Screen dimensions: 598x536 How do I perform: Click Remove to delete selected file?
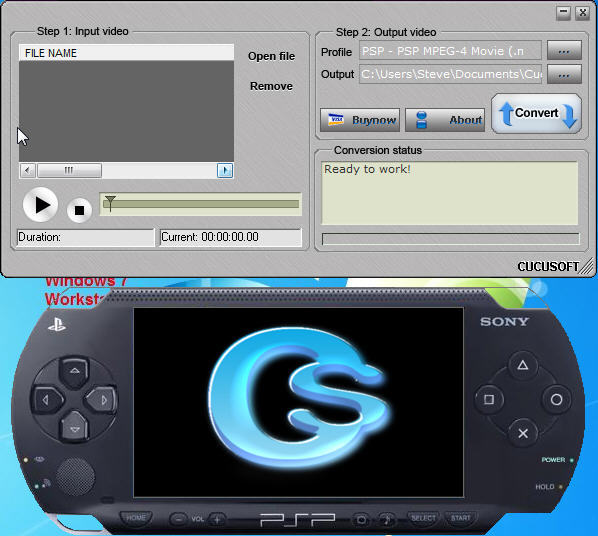tap(271, 86)
